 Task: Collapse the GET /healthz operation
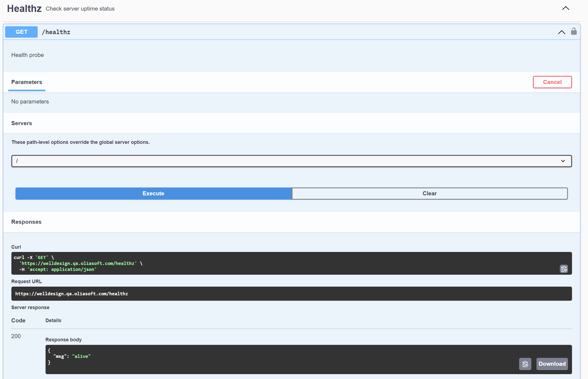561,32
